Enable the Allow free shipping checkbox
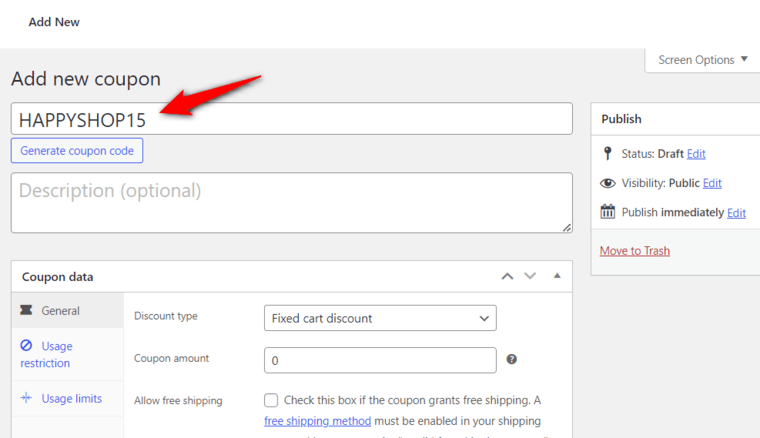Image resolution: width=760 pixels, height=438 pixels. [x=271, y=400]
